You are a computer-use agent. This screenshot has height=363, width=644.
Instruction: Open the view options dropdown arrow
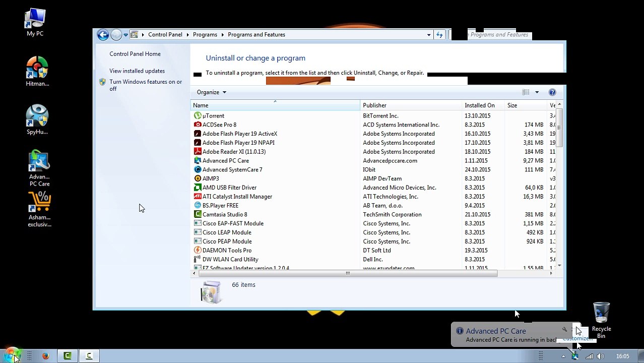point(537,92)
